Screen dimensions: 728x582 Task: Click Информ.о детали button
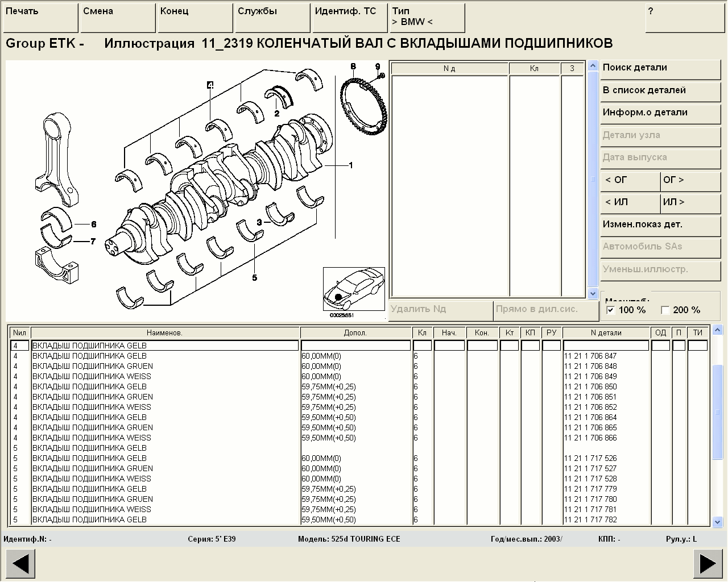click(x=660, y=115)
